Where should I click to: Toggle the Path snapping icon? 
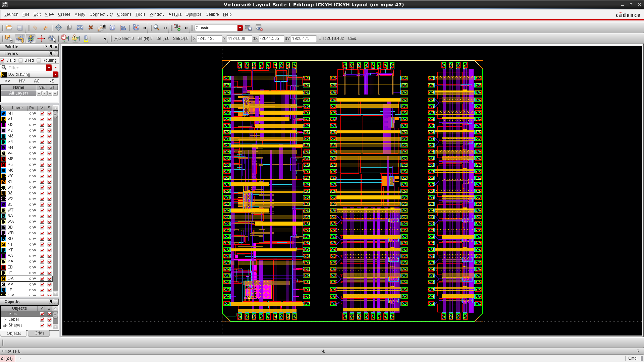click(20, 39)
